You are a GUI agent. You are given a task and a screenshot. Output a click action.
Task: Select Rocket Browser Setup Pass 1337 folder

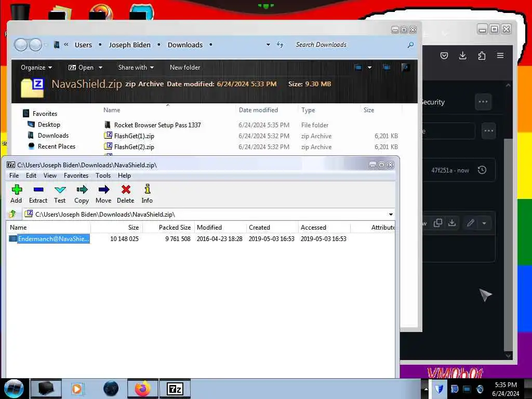(x=157, y=125)
